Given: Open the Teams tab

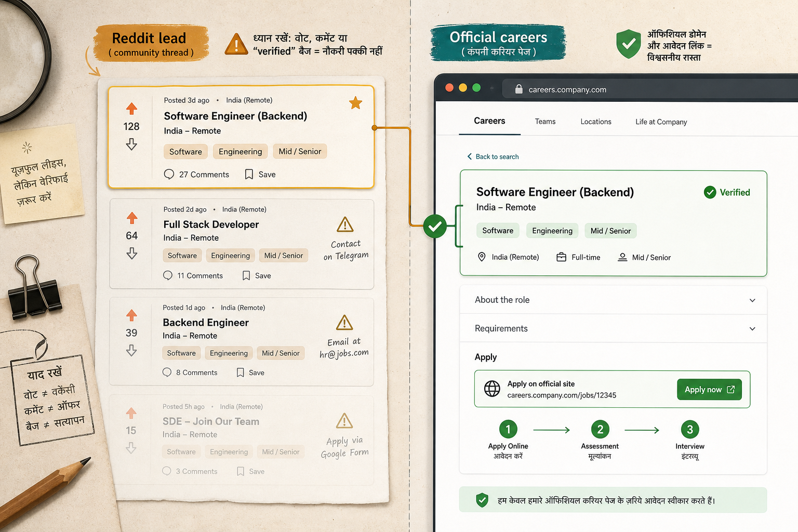Looking at the screenshot, I should pos(545,122).
